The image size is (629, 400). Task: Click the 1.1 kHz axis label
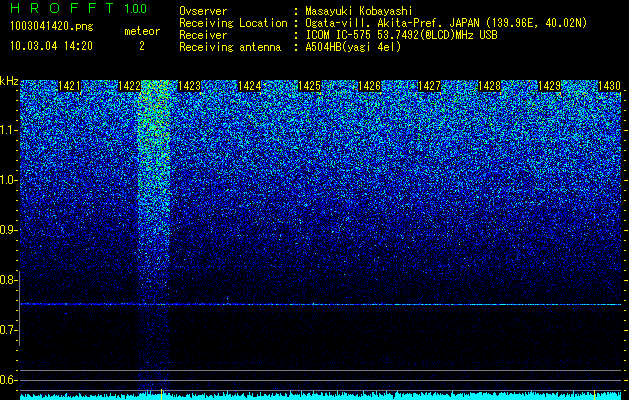click(x=8, y=130)
